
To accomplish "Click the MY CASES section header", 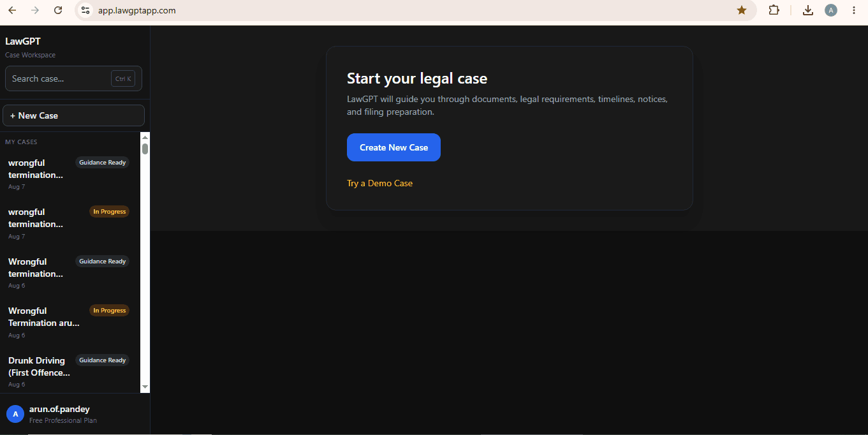I will [21, 142].
